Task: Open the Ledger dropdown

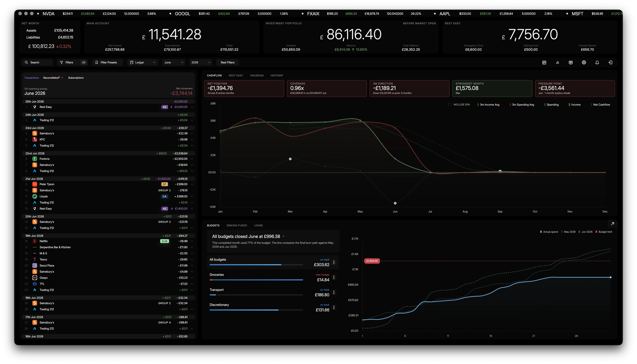Action: coord(143,62)
